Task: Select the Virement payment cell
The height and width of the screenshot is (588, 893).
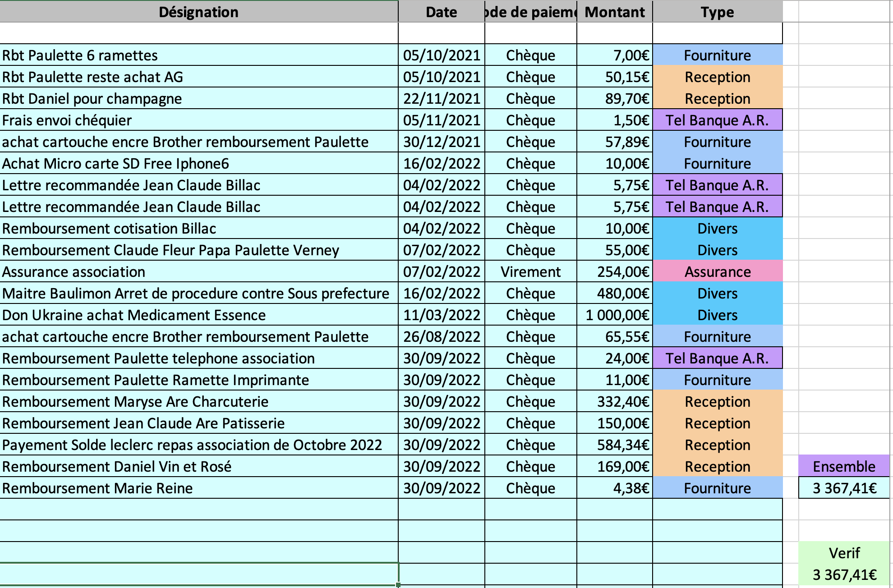Action: coord(530,271)
